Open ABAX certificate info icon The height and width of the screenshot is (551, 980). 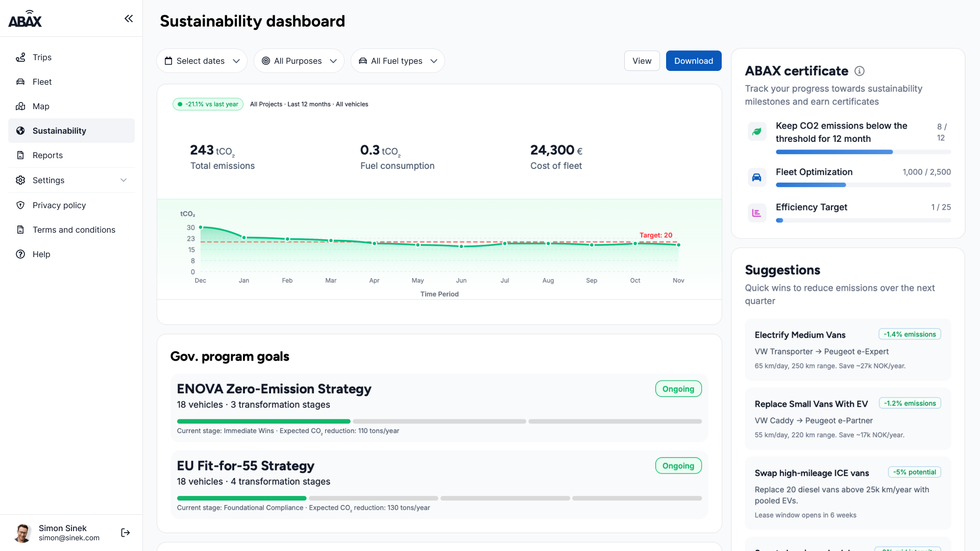click(860, 71)
